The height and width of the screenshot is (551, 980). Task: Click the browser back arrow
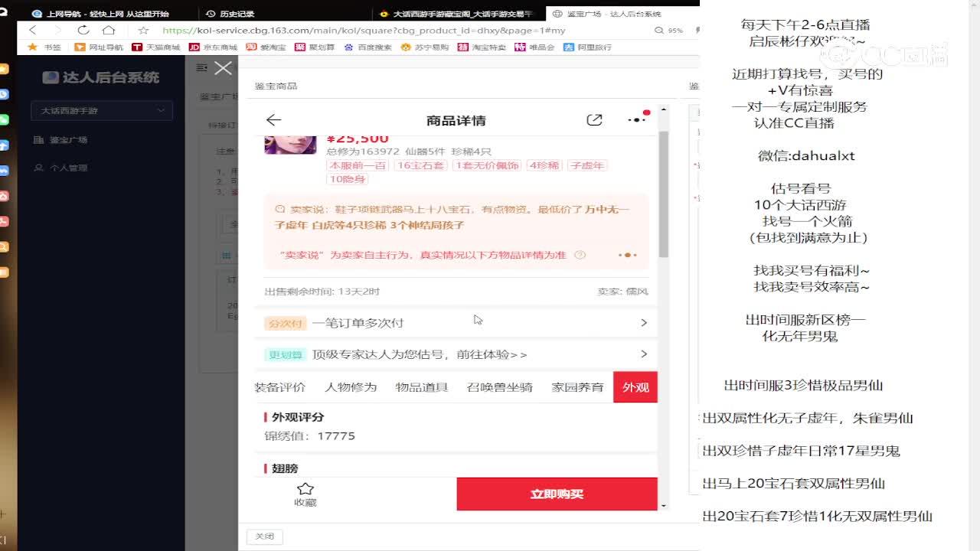pos(32,30)
